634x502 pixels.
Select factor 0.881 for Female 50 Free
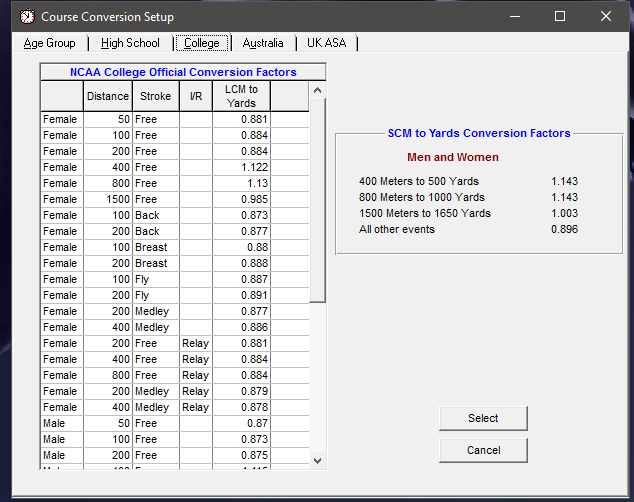[x=241, y=119]
